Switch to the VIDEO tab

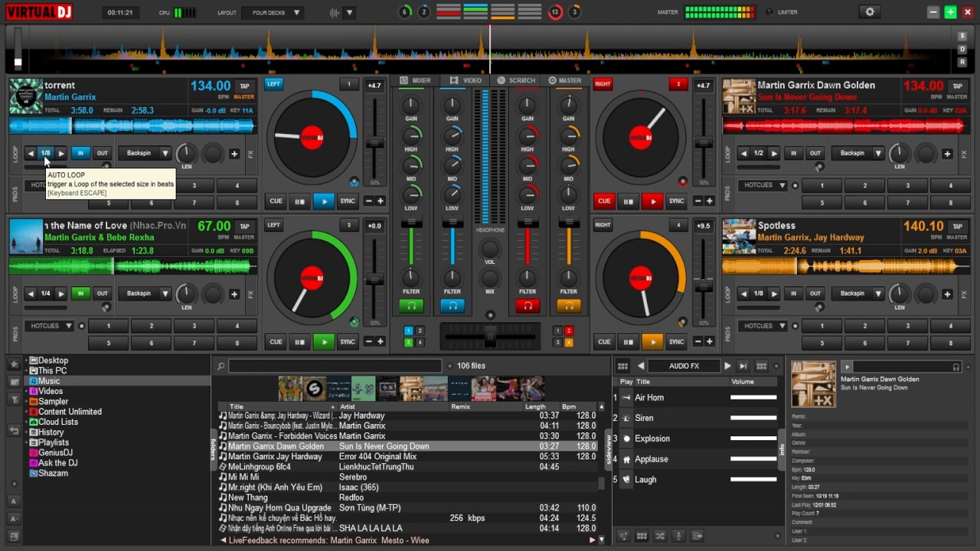point(466,80)
